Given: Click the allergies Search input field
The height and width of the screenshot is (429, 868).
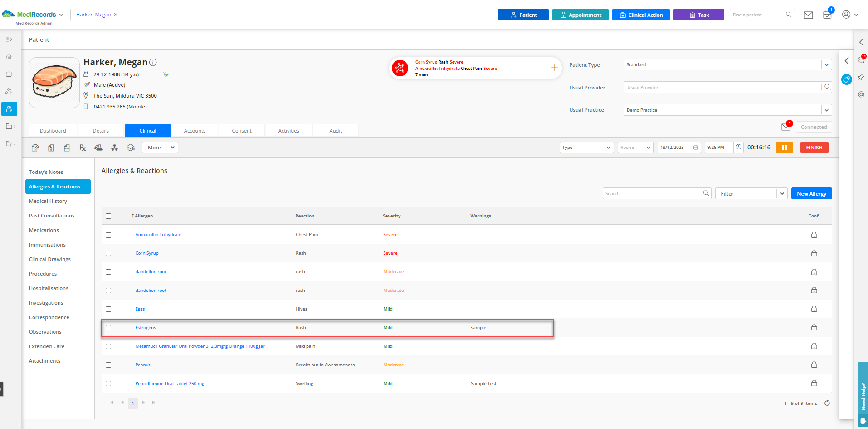Looking at the screenshot, I should (657, 193).
